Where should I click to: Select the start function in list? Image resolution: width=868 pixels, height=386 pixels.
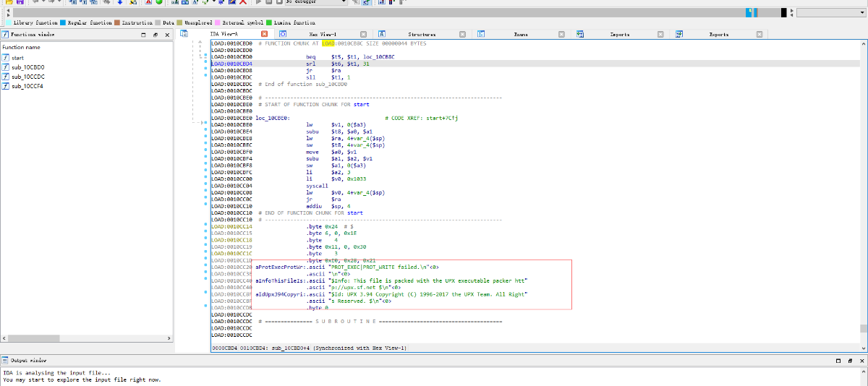tap(17, 57)
